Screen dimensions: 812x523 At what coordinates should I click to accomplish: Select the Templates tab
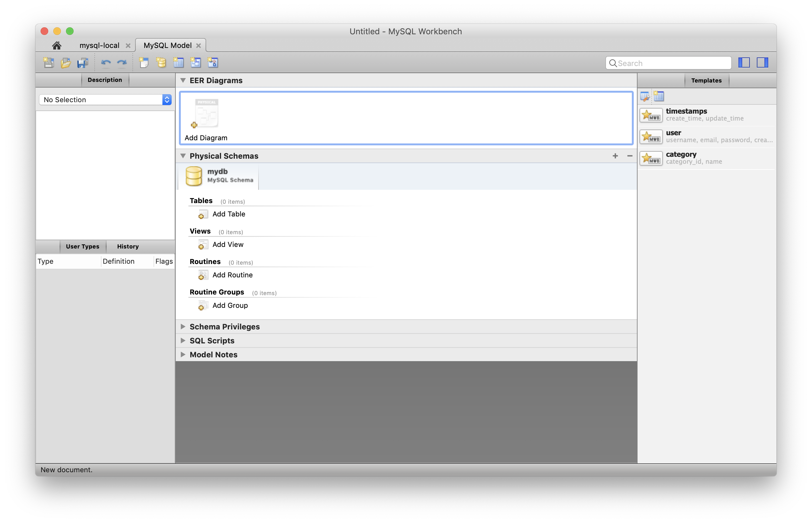706,81
